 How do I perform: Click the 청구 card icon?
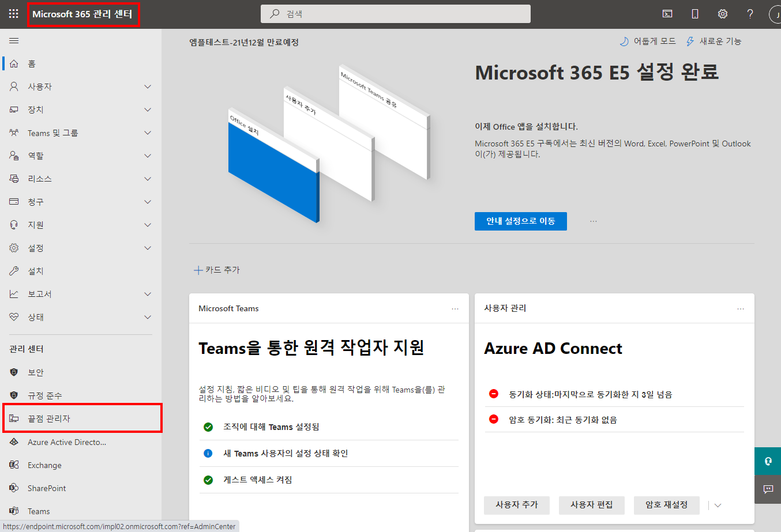(x=14, y=202)
